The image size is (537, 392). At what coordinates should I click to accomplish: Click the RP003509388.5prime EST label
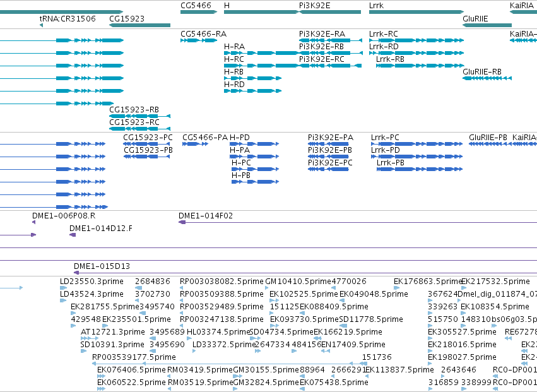click(x=222, y=294)
